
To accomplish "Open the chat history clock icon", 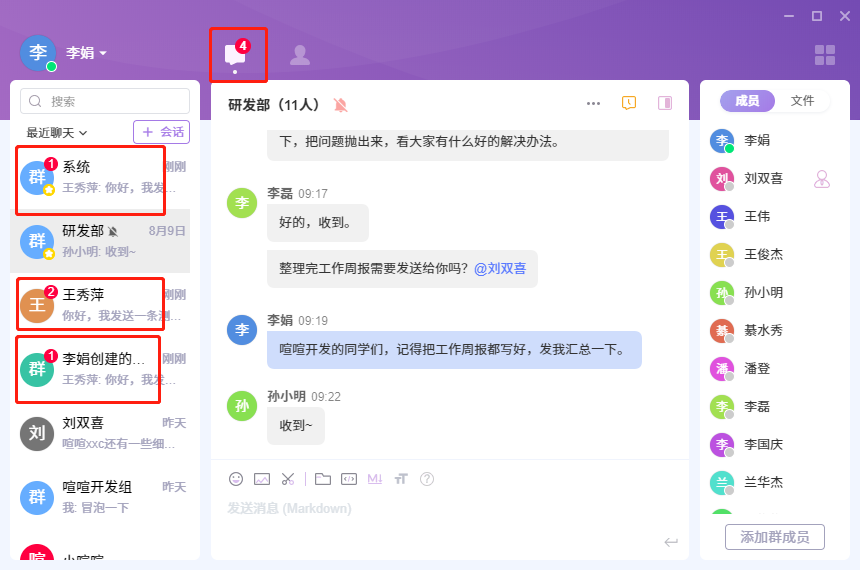I will tap(629, 103).
